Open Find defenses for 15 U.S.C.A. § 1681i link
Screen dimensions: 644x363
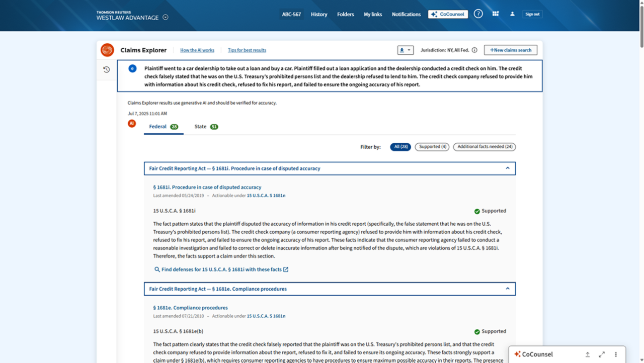(x=221, y=269)
